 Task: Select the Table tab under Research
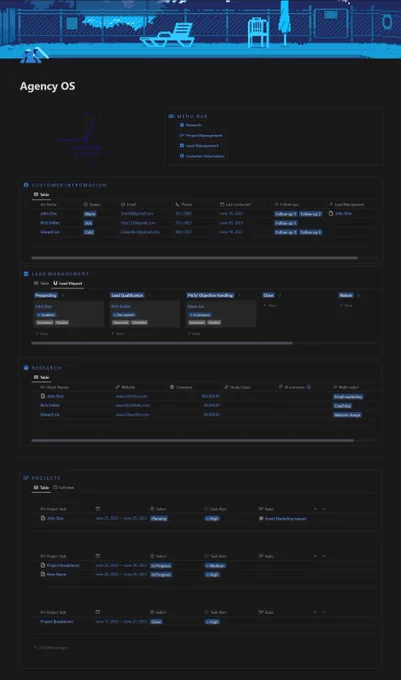tap(42, 377)
